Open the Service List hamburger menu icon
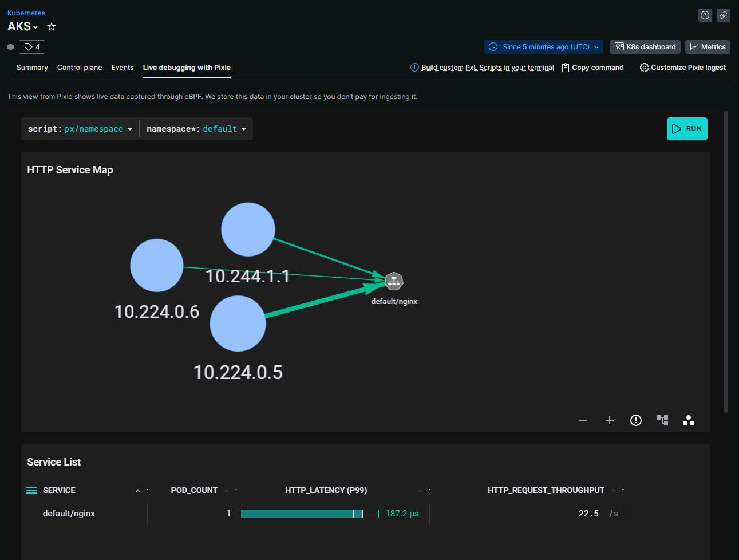Image resolution: width=739 pixels, height=560 pixels. (x=31, y=490)
